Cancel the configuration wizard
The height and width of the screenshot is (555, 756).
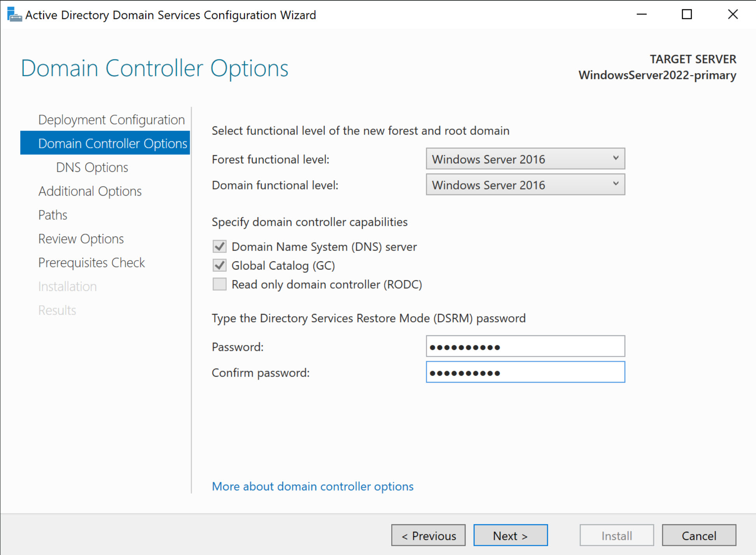(x=699, y=535)
